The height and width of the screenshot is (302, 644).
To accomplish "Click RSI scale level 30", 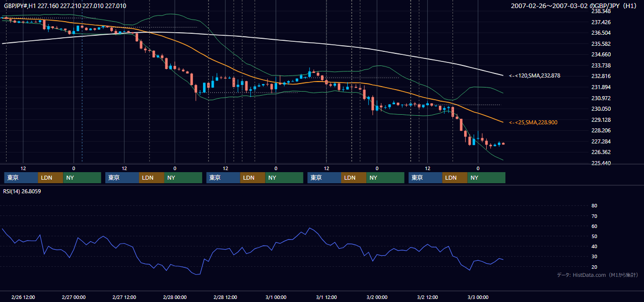I will pos(594,257).
